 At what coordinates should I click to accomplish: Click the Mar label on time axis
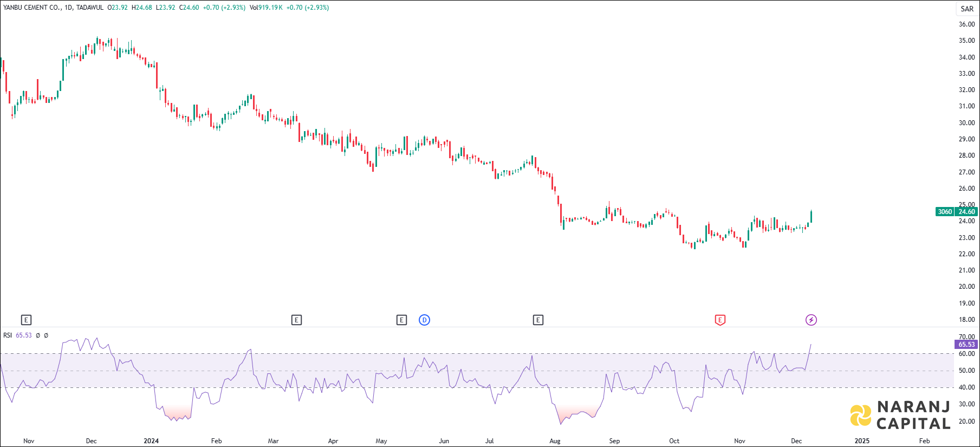[273, 441]
